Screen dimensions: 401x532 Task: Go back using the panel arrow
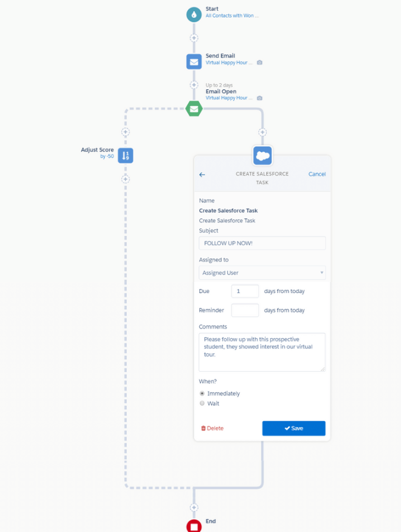202,174
